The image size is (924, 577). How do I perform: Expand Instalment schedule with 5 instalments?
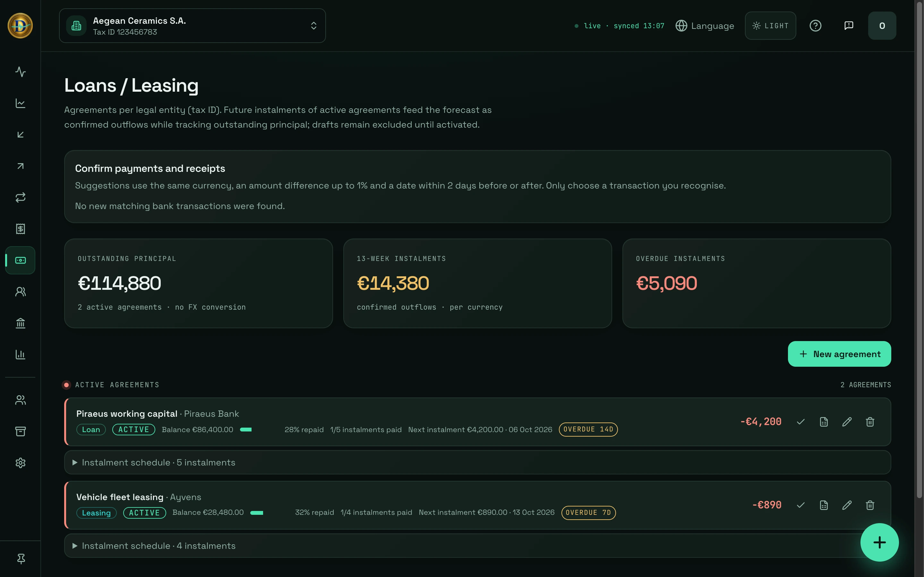477,463
